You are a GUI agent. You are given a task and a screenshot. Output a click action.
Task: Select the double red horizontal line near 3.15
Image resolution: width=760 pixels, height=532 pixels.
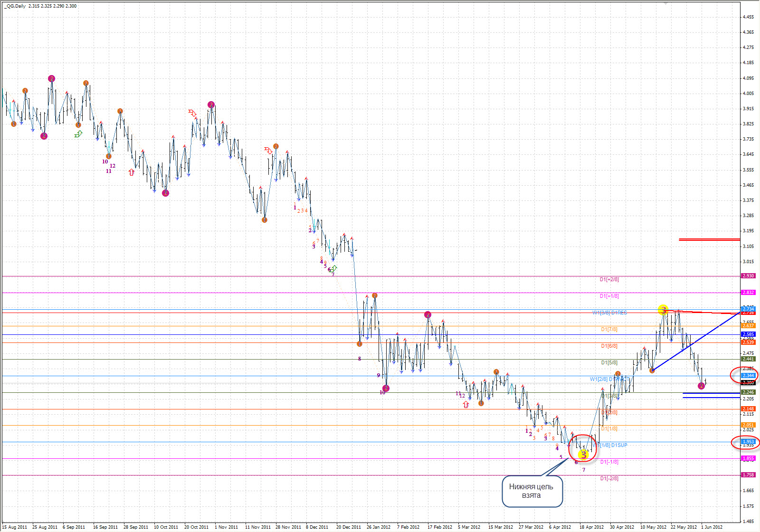click(x=709, y=239)
